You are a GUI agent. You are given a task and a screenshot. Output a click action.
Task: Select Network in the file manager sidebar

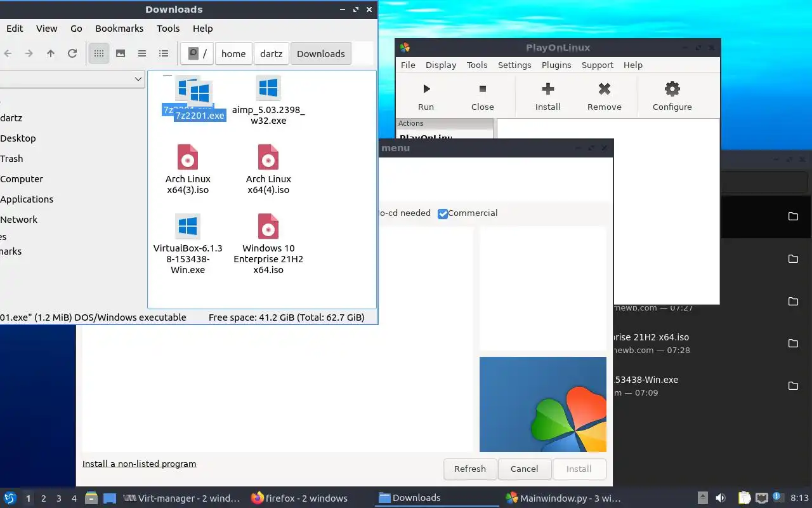click(x=19, y=220)
